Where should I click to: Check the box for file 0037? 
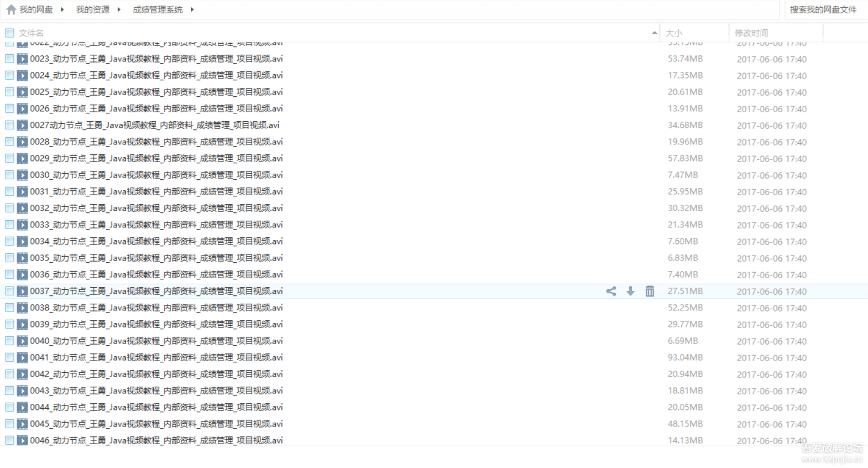[x=9, y=290]
